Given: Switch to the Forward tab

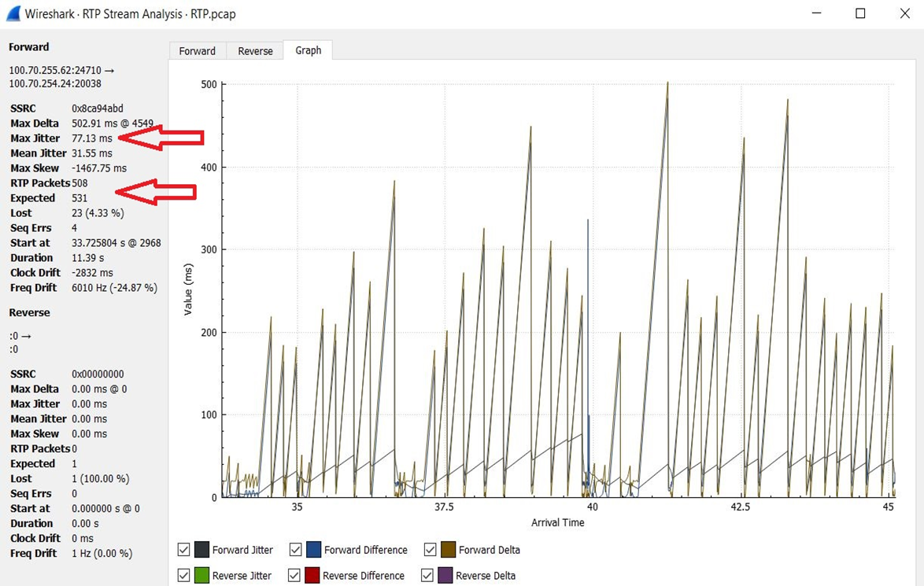Looking at the screenshot, I should click(x=197, y=50).
